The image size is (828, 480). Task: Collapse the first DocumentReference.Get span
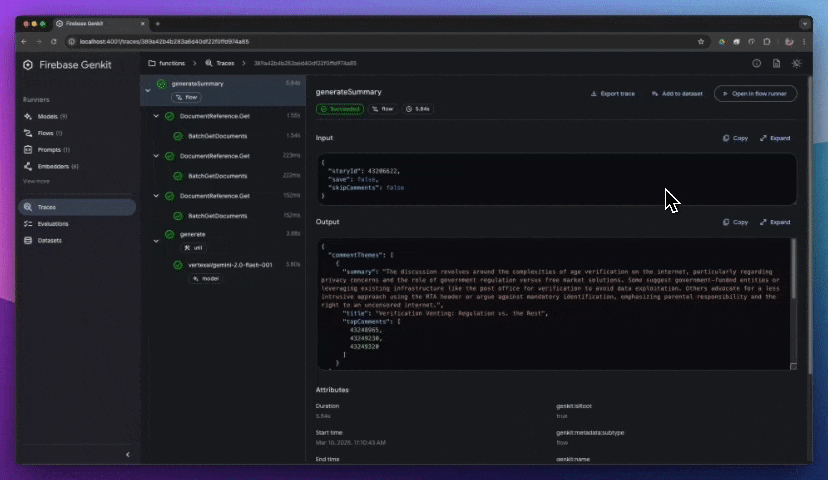157,116
